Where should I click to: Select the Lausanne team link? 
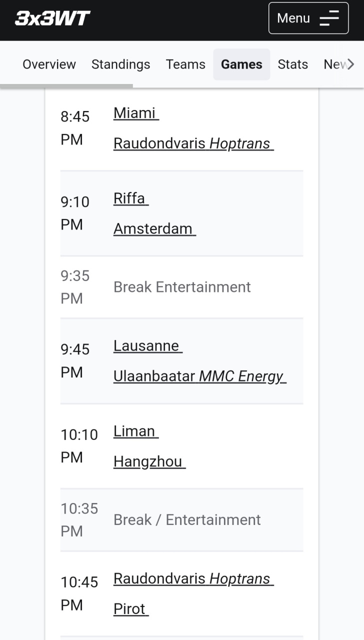tap(147, 346)
